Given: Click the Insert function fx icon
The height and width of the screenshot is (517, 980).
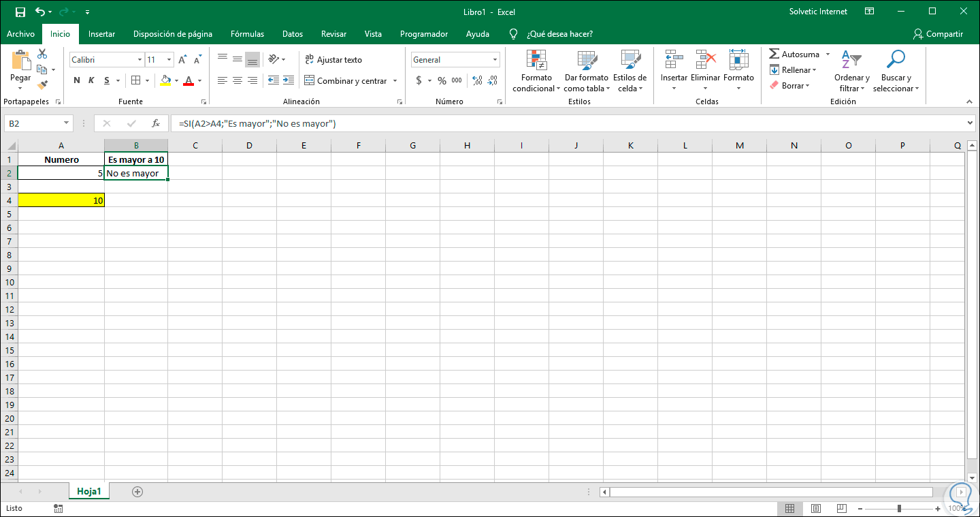Looking at the screenshot, I should pyautogui.click(x=156, y=123).
